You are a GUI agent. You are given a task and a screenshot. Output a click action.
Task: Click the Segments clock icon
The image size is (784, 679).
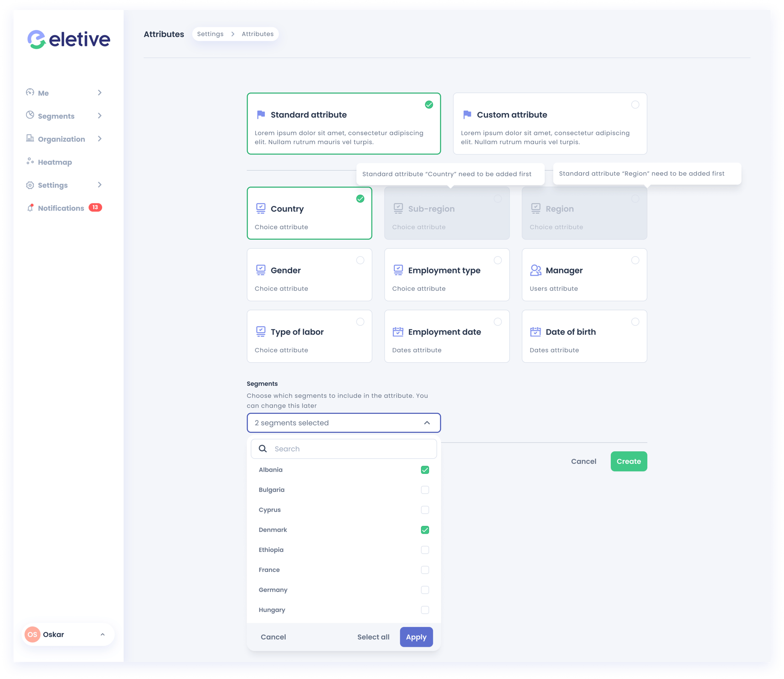point(30,116)
